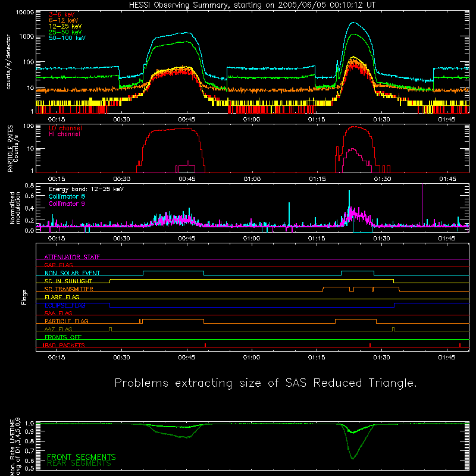
Task: Pick the cyan '50-100 keV' legend entry
Action: pyautogui.click(x=67, y=38)
